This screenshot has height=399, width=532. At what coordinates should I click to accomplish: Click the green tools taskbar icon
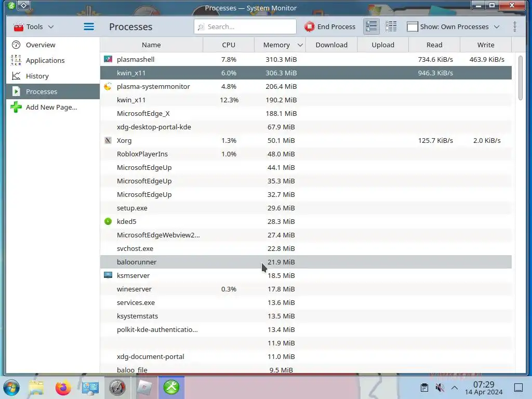click(x=171, y=388)
